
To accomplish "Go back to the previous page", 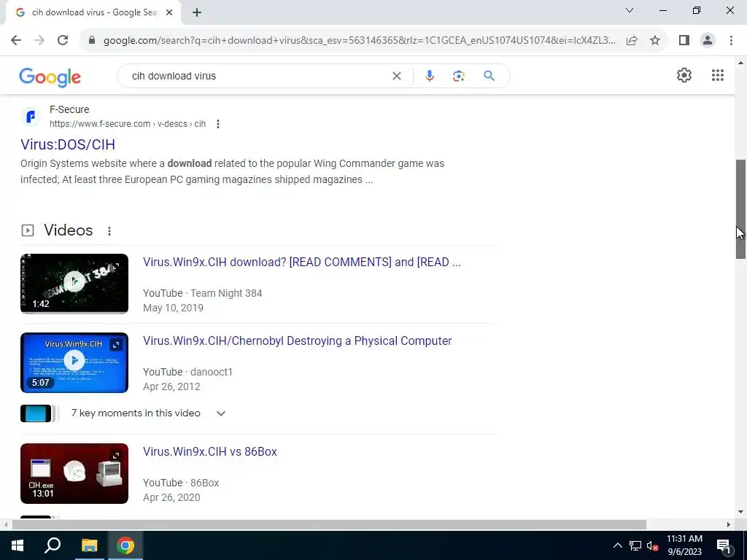I will tap(16, 40).
